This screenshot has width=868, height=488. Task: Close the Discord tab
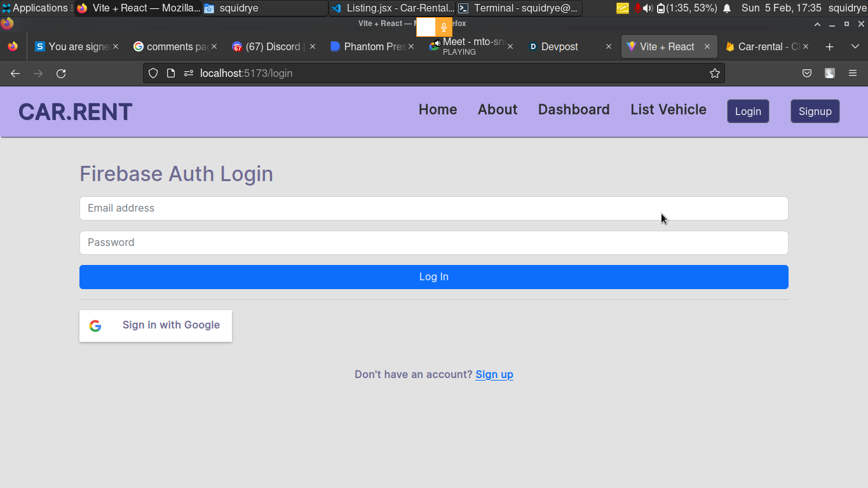coord(312,46)
